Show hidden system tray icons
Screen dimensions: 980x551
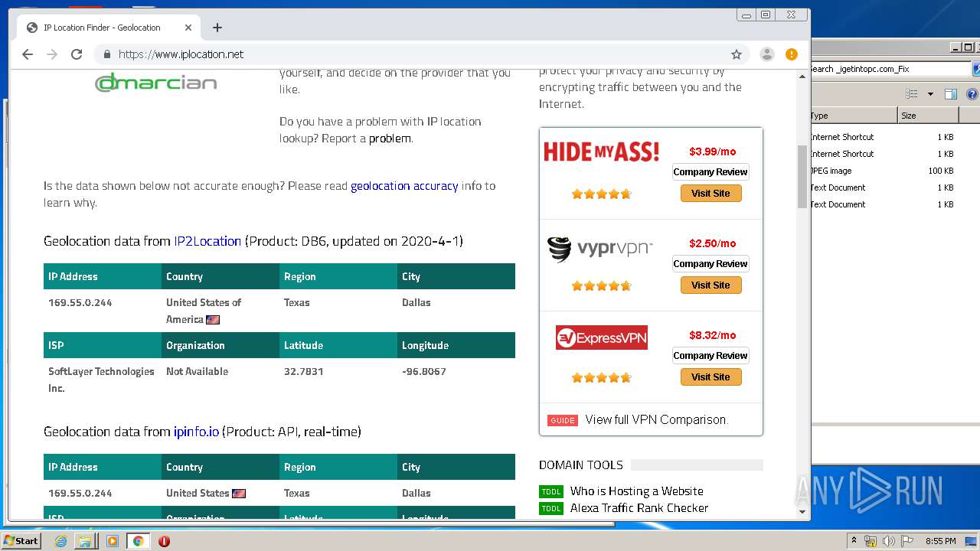point(854,541)
